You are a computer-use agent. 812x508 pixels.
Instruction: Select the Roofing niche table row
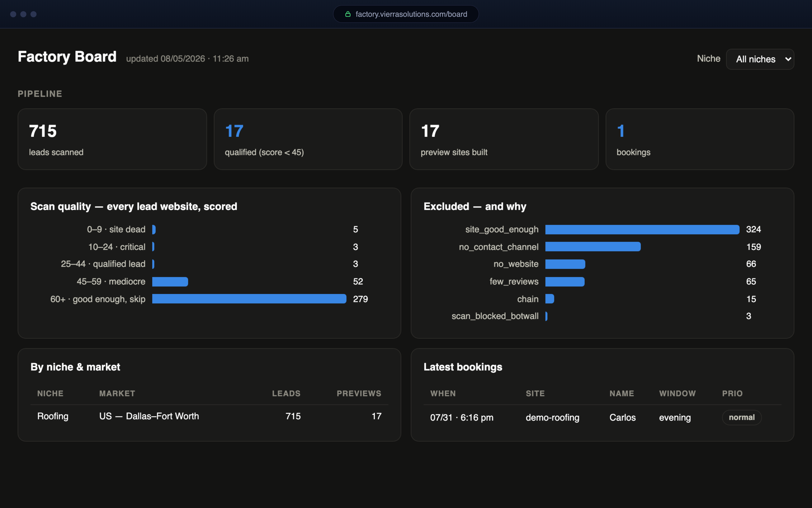tap(209, 416)
